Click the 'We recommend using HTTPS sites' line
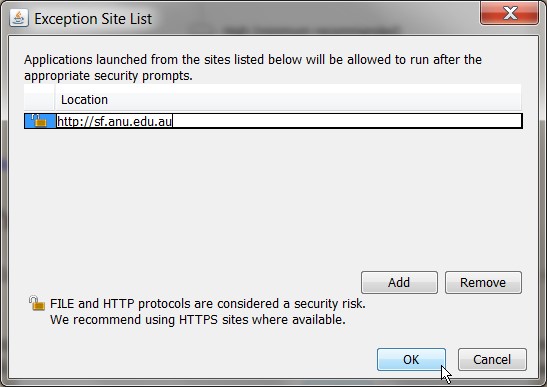Image resolution: width=547 pixels, height=387 pixels. [x=197, y=320]
